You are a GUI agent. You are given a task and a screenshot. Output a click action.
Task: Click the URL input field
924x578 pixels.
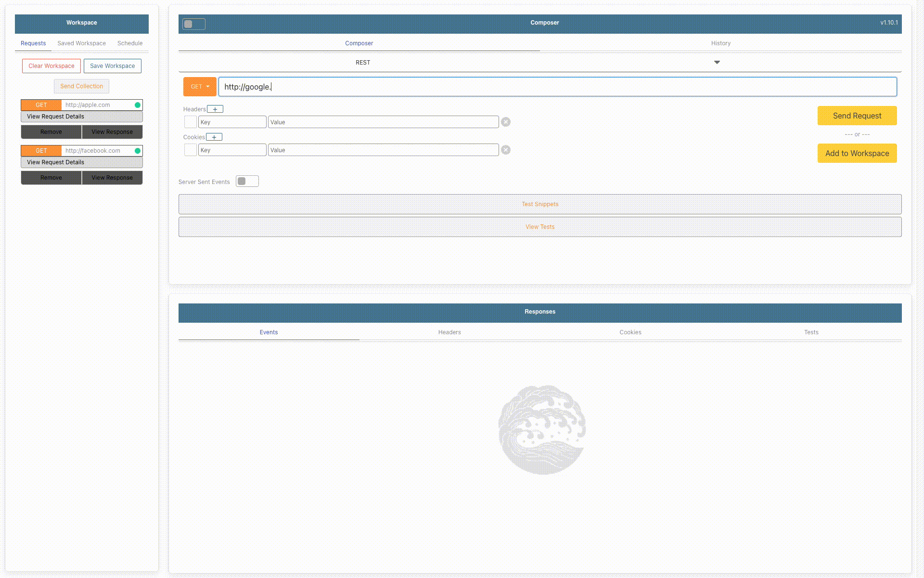(557, 87)
